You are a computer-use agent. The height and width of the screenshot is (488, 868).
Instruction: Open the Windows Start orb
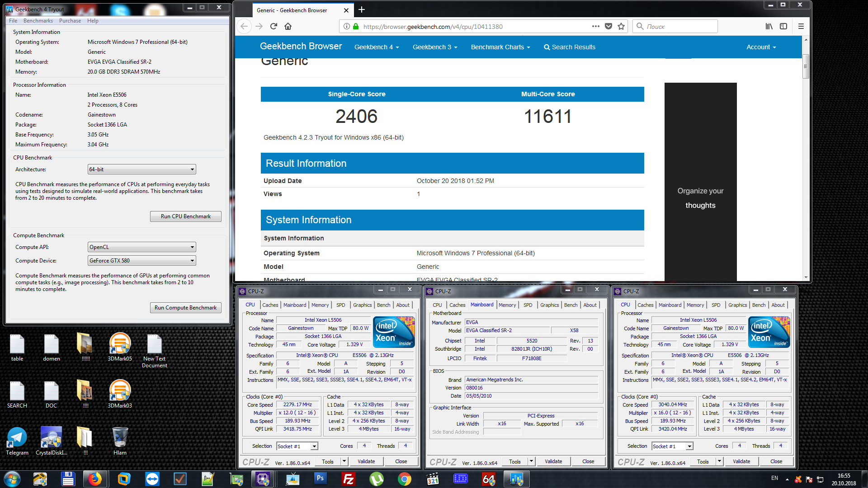tap(12, 479)
